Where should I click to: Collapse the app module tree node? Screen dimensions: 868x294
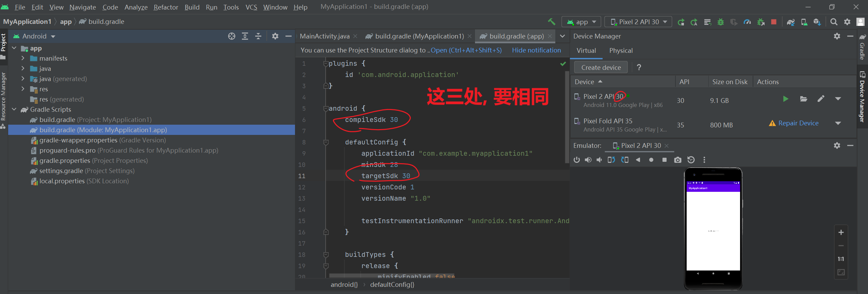click(14, 48)
